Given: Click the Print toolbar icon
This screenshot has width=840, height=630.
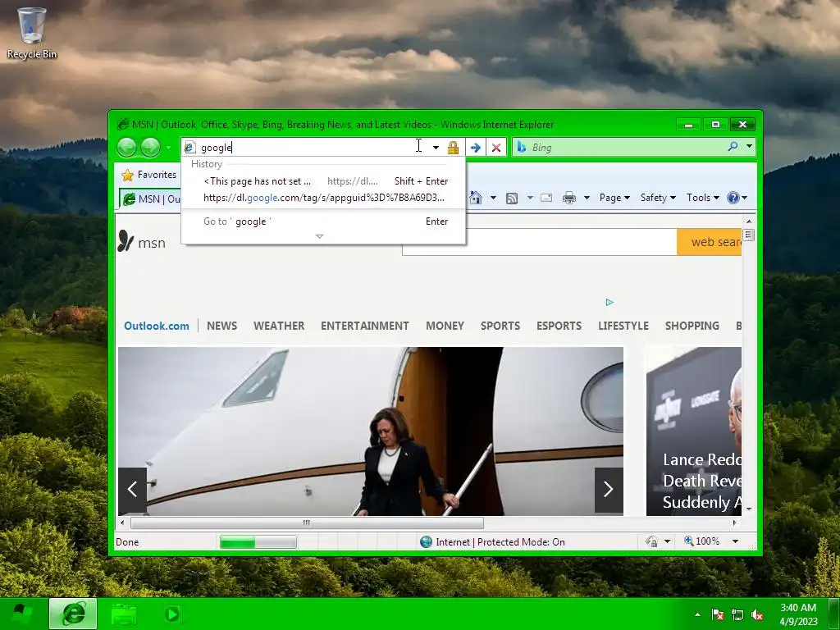Looking at the screenshot, I should [x=569, y=198].
